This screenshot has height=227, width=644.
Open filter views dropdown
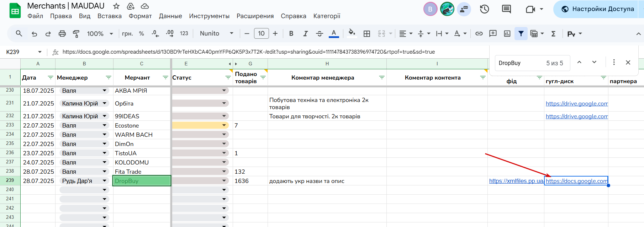(537, 33)
